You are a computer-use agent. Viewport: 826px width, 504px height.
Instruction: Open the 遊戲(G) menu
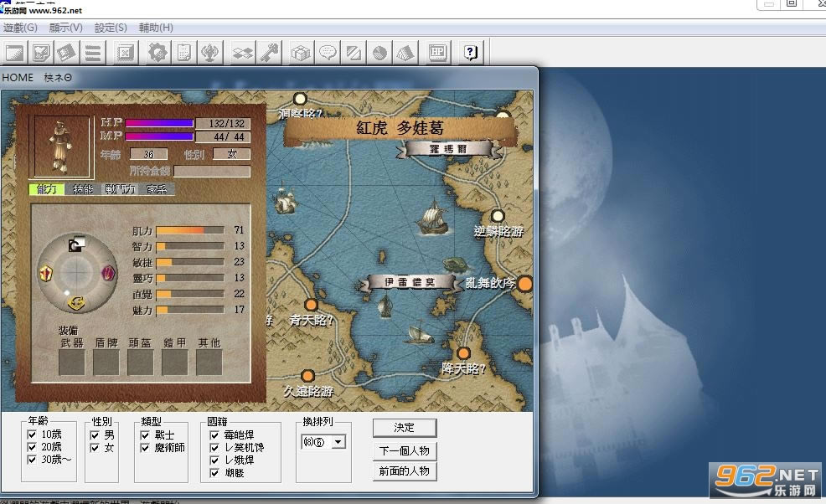(21, 27)
